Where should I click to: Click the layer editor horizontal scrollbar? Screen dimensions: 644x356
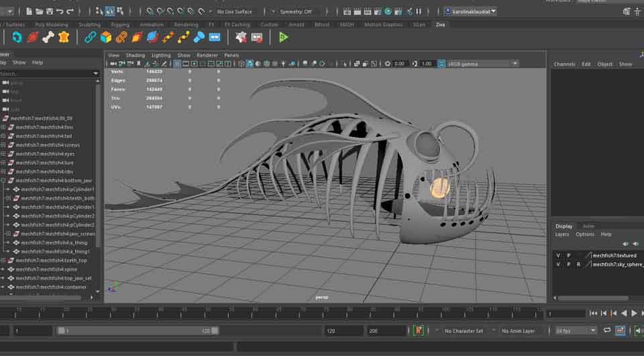593,298
